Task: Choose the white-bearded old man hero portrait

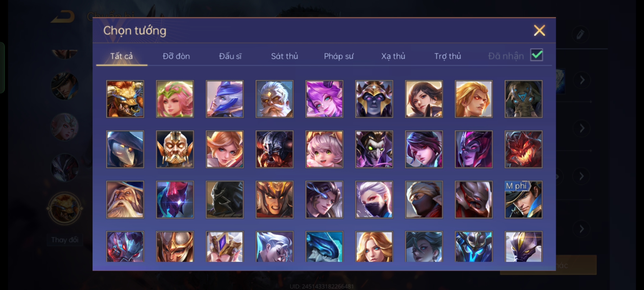Action: 274,99
